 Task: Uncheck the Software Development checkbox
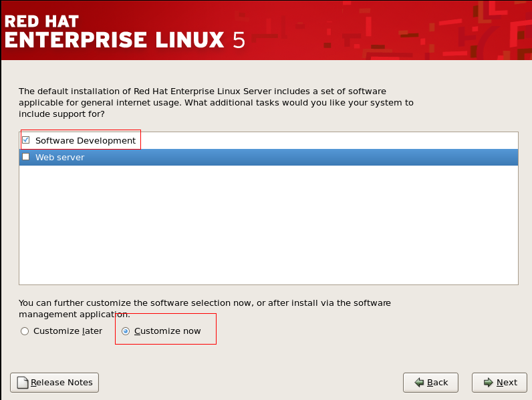[x=26, y=140]
